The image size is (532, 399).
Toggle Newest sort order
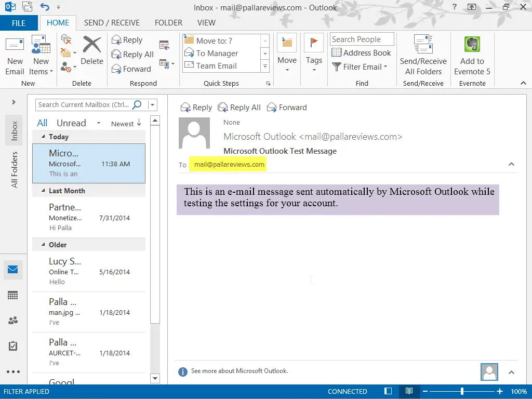126,124
